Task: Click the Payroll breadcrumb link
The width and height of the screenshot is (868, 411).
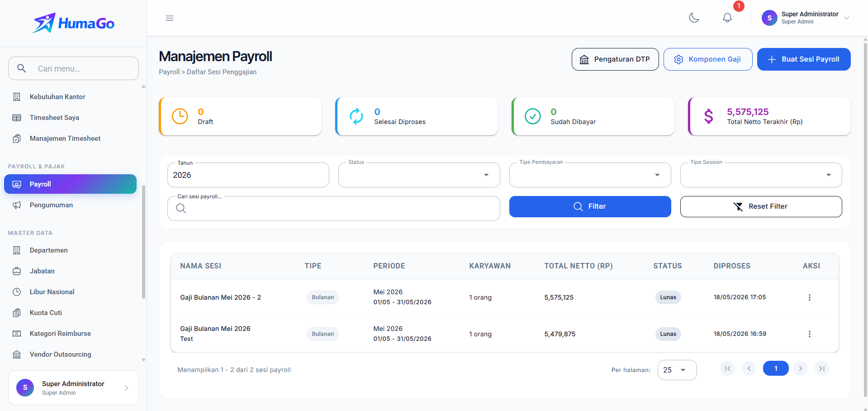Action: (169, 72)
